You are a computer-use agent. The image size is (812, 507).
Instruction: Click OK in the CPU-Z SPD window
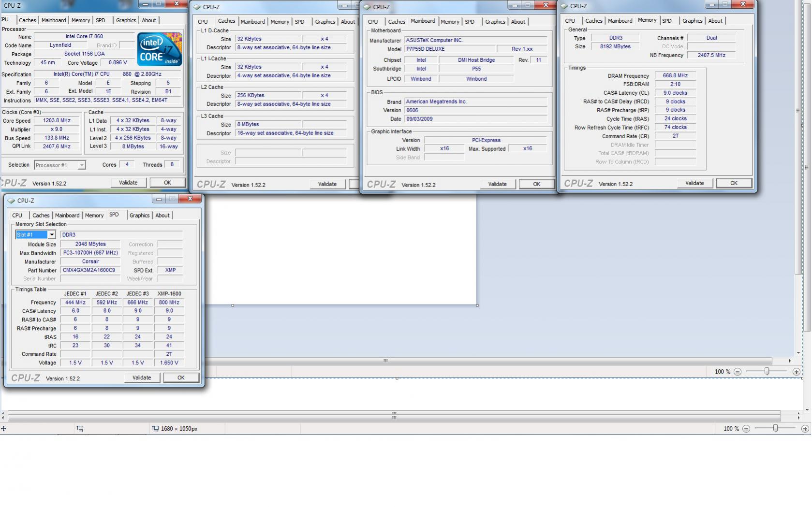(181, 378)
